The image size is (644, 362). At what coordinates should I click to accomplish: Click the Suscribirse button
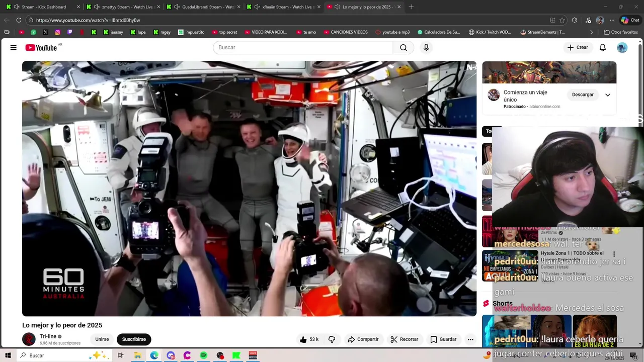pos(134,339)
